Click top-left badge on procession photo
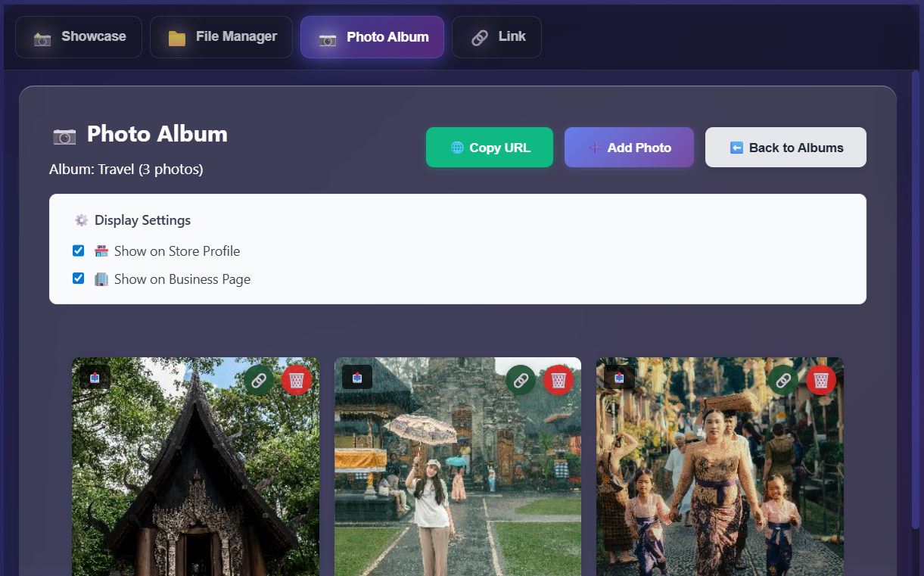This screenshot has width=924, height=576. click(x=619, y=377)
